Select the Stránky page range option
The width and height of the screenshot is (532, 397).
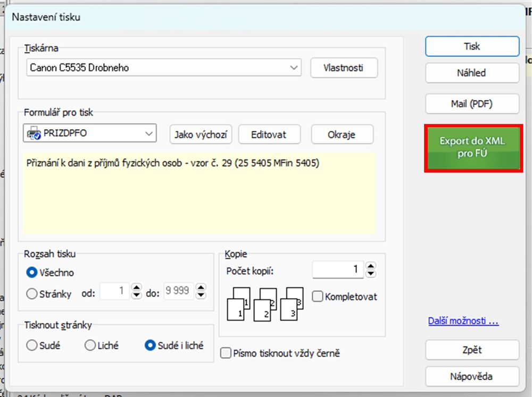tap(32, 293)
